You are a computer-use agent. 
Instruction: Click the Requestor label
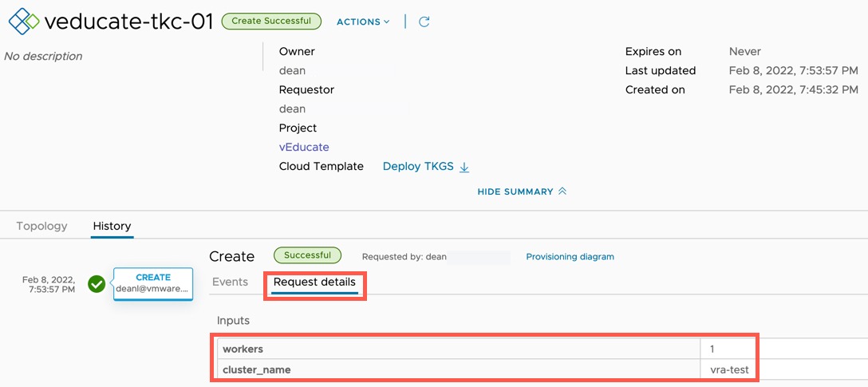click(x=306, y=89)
